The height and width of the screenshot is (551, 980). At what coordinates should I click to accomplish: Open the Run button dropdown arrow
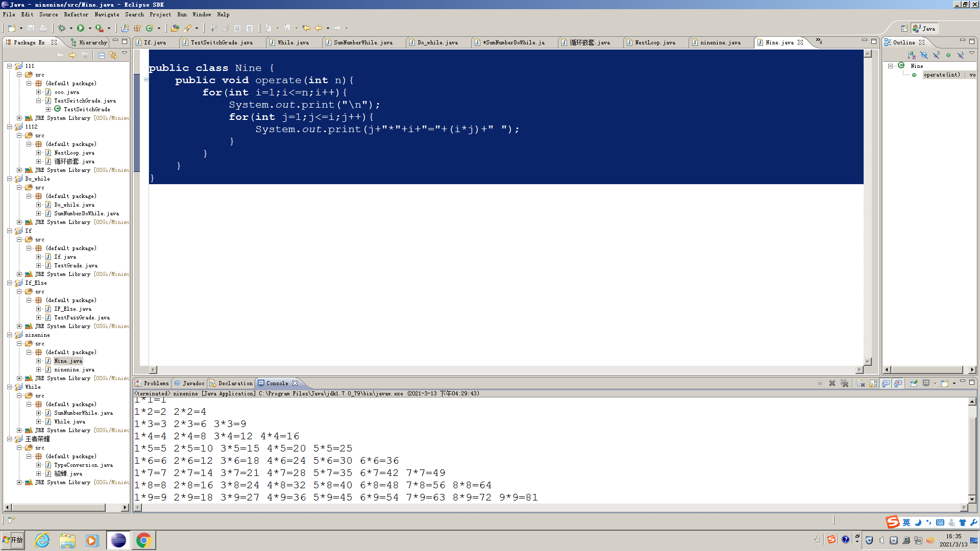(x=90, y=28)
